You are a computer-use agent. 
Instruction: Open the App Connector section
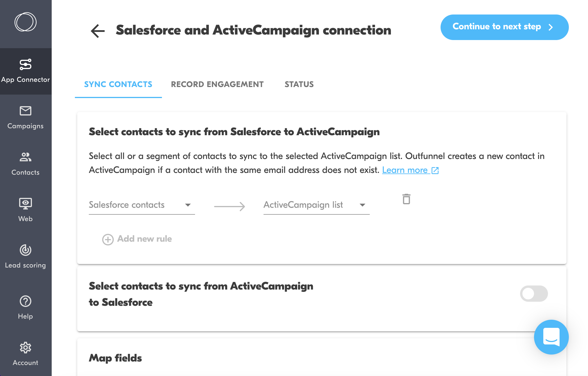26,70
